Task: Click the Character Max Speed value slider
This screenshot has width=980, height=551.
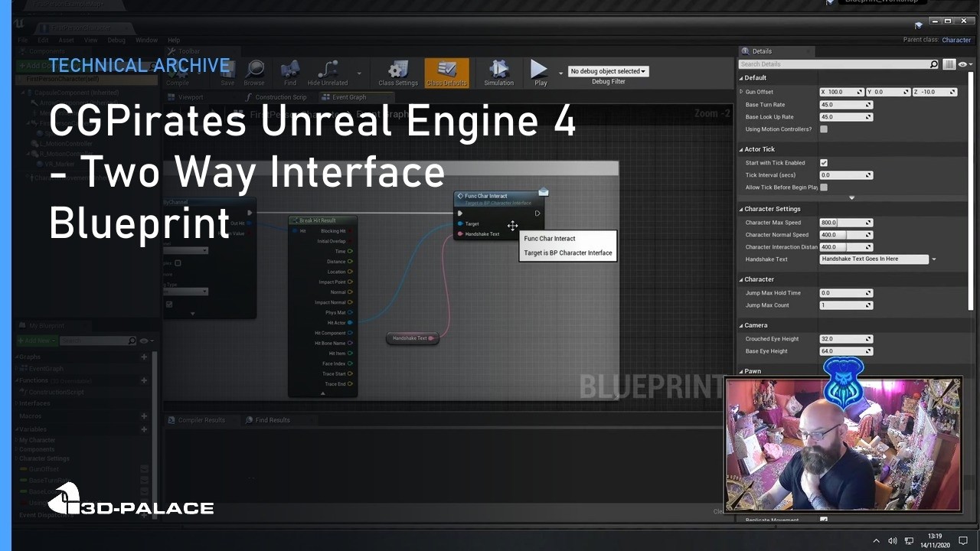Action: (x=846, y=223)
